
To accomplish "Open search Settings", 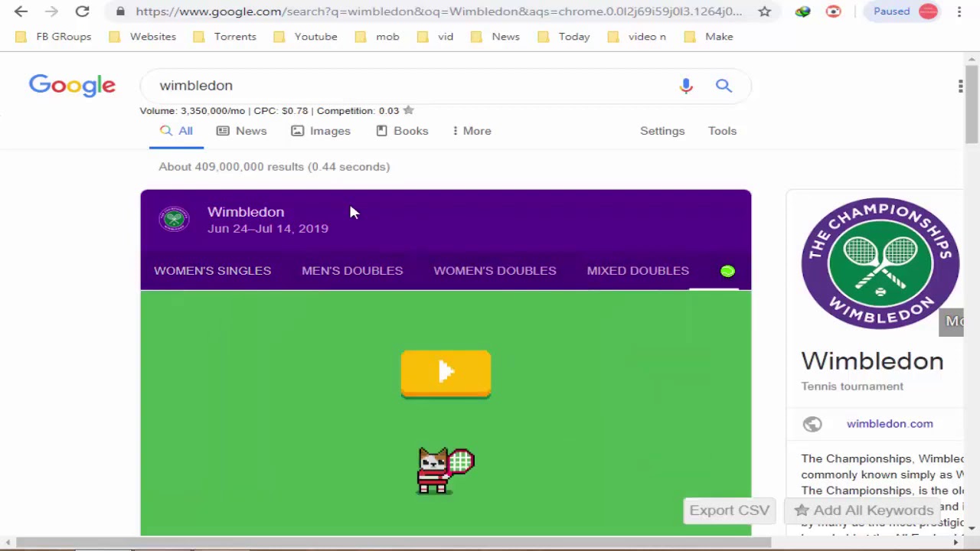I will 662,131.
